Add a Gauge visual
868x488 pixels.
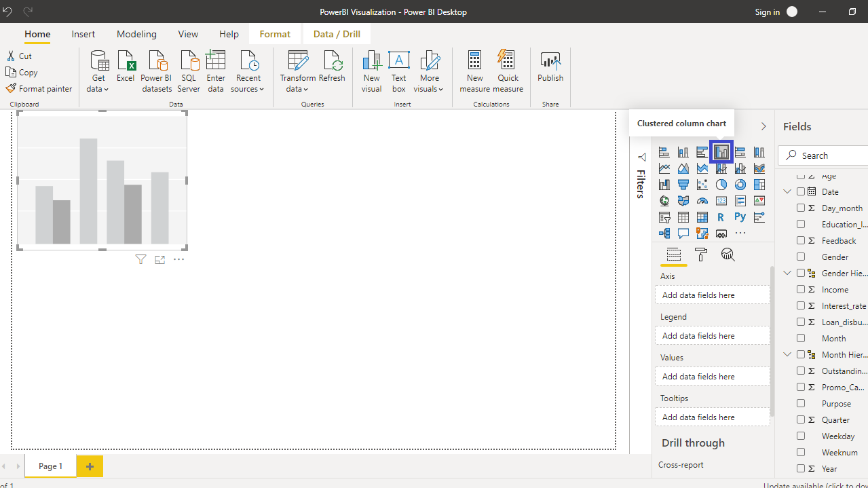[702, 201]
